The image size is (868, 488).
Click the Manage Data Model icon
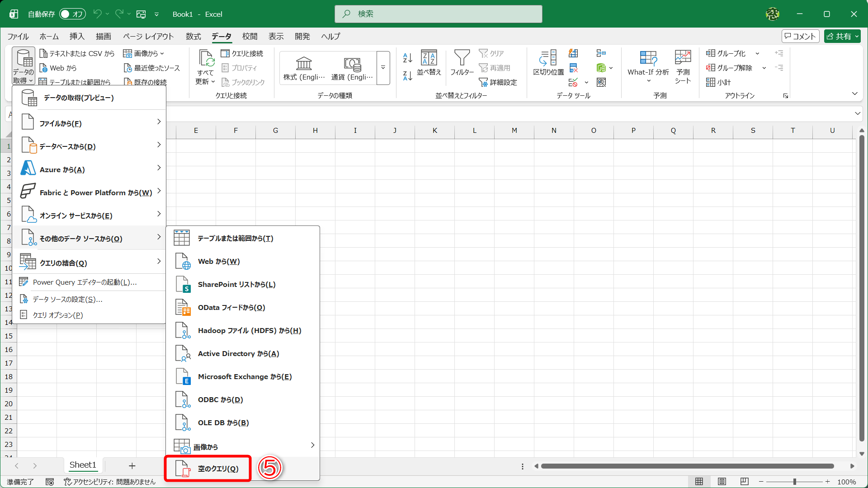pos(601,82)
